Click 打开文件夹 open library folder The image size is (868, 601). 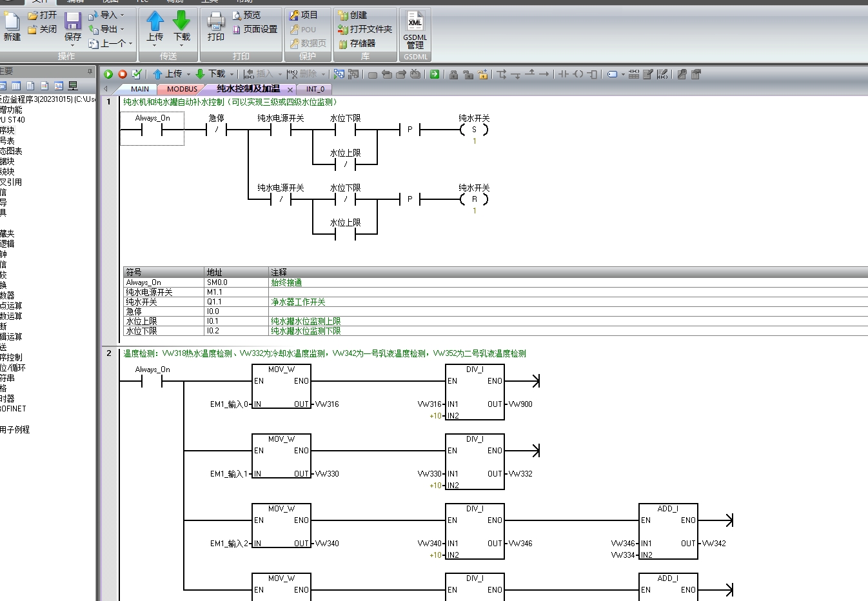click(365, 29)
